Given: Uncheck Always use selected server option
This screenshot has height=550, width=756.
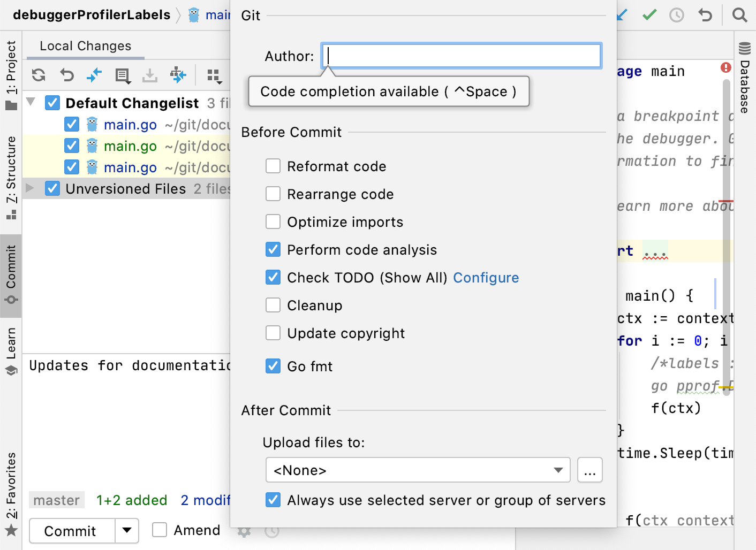Looking at the screenshot, I should (273, 500).
